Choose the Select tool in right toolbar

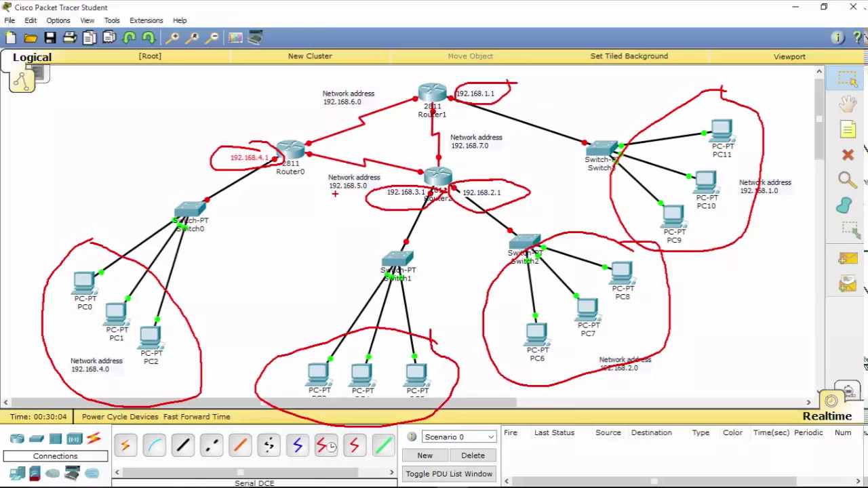coord(848,79)
